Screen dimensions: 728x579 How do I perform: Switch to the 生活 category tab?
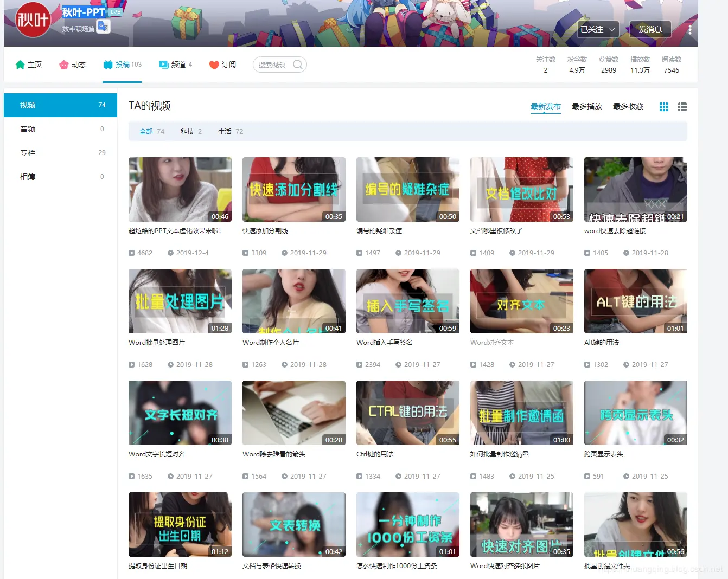(x=224, y=131)
